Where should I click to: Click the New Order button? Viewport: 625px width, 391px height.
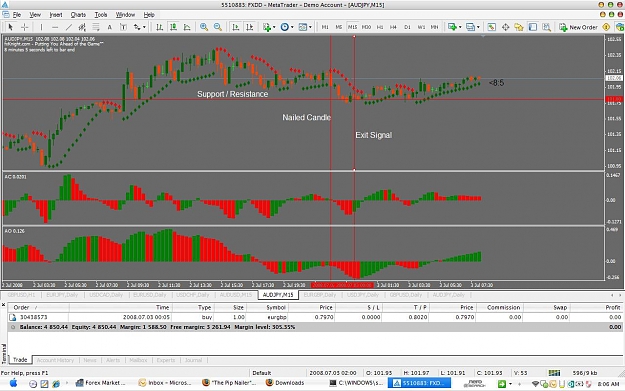pos(578,27)
